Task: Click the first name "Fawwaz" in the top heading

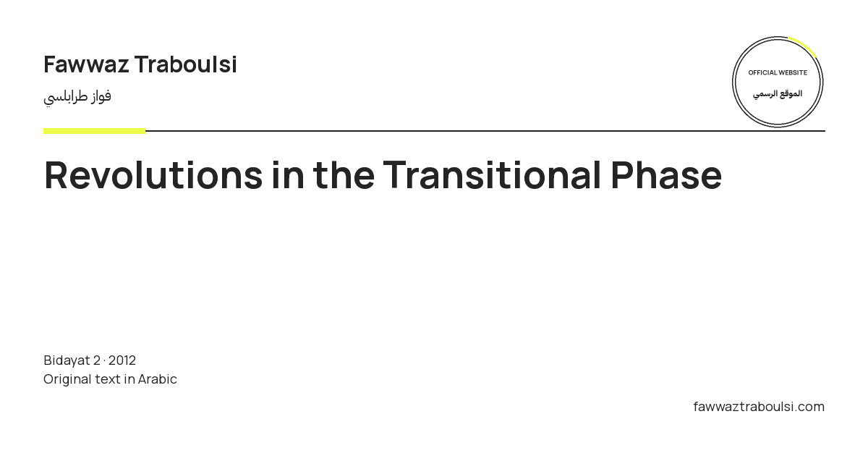Action: [86, 64]
